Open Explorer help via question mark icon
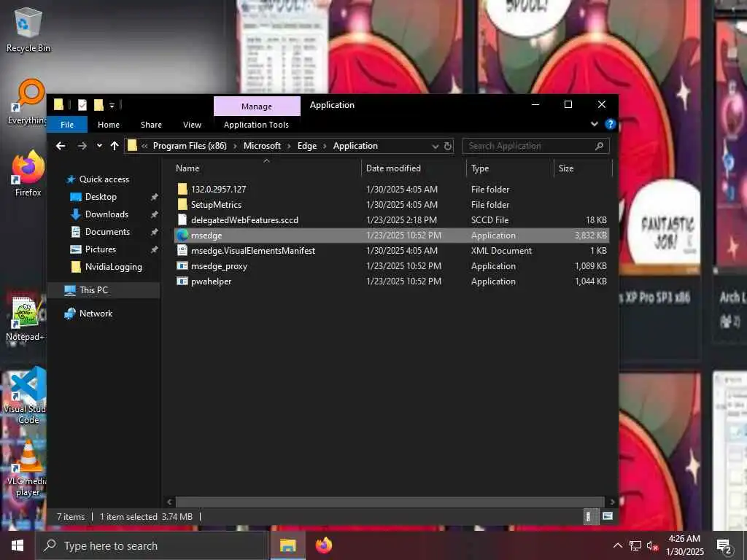 click(611, 124)
